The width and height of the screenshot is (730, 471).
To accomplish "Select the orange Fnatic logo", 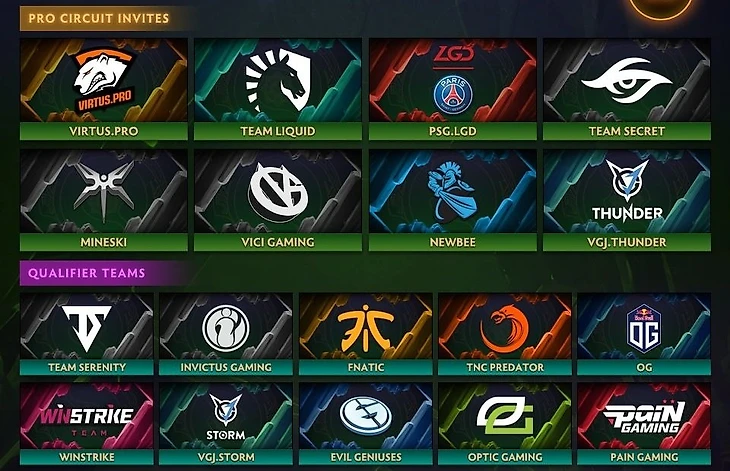I will pos(366,328).
